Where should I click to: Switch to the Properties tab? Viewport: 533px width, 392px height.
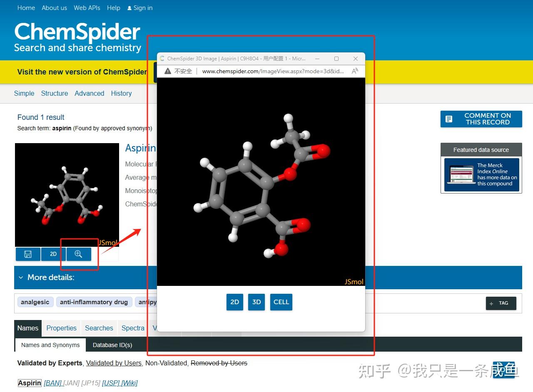coord(61,328)
